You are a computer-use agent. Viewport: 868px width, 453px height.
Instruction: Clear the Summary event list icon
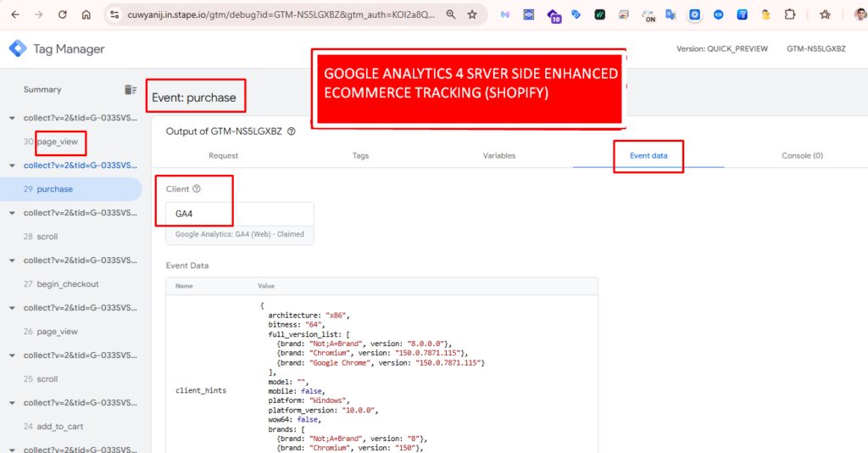(130, 90)
